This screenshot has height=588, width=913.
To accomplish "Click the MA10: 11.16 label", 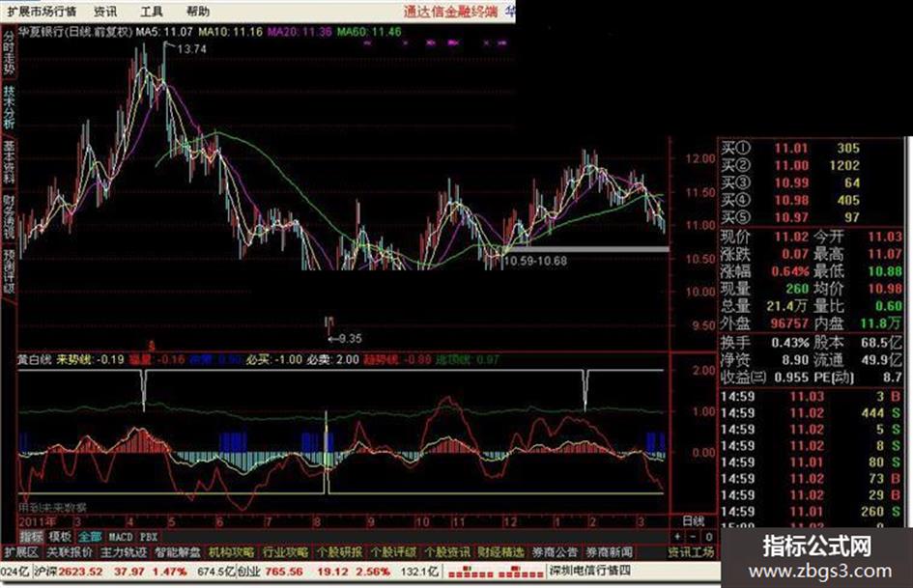I will click(230, 32).
